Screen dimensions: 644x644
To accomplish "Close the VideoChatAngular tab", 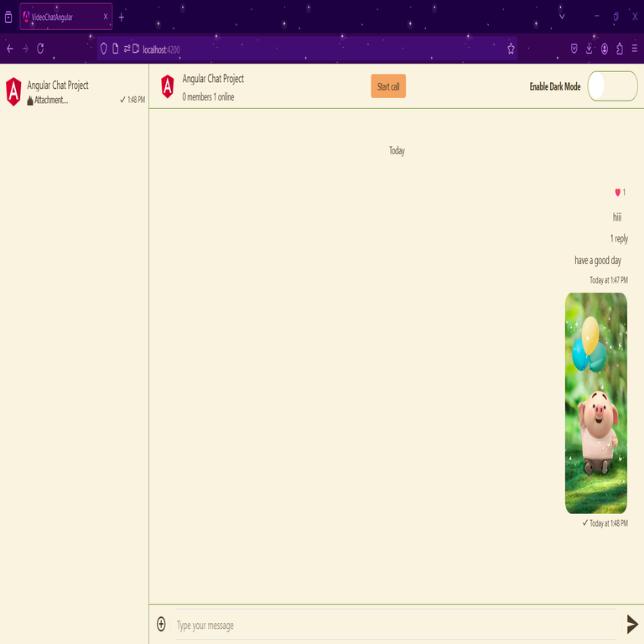I will [106, 17].
